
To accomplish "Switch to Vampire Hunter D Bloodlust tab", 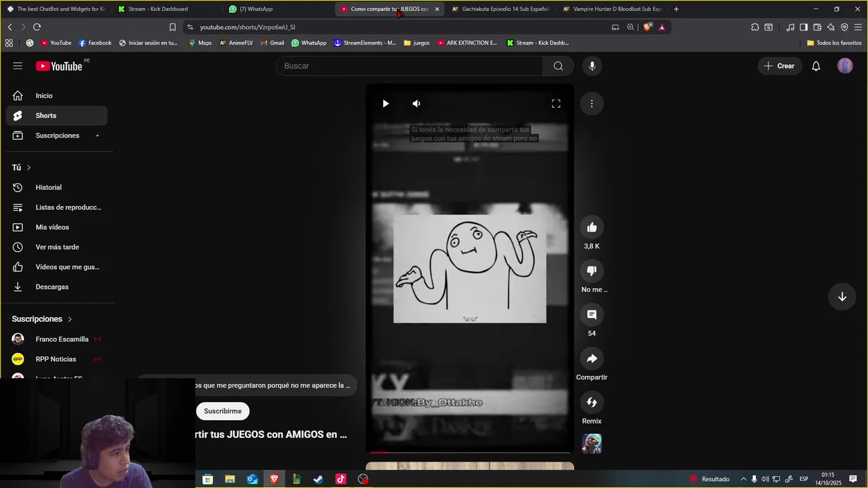I will [612, 9].
